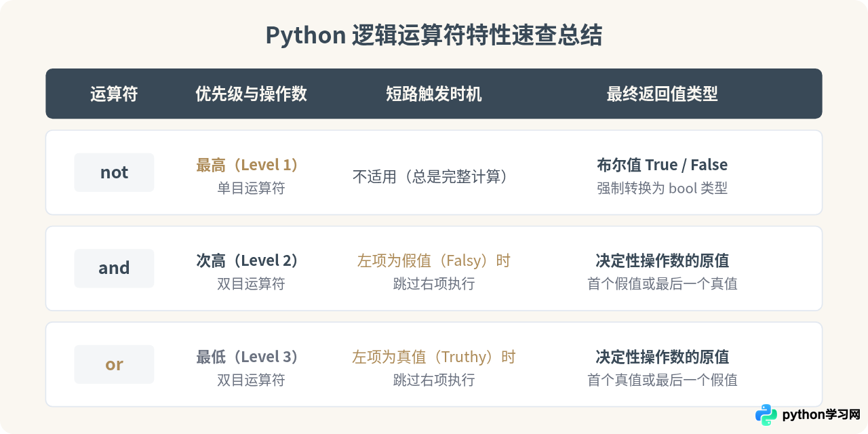868x434 pixels.
Task: Click '左项为假值（Falsy）时' text
Action: click(x=434, y=260)
